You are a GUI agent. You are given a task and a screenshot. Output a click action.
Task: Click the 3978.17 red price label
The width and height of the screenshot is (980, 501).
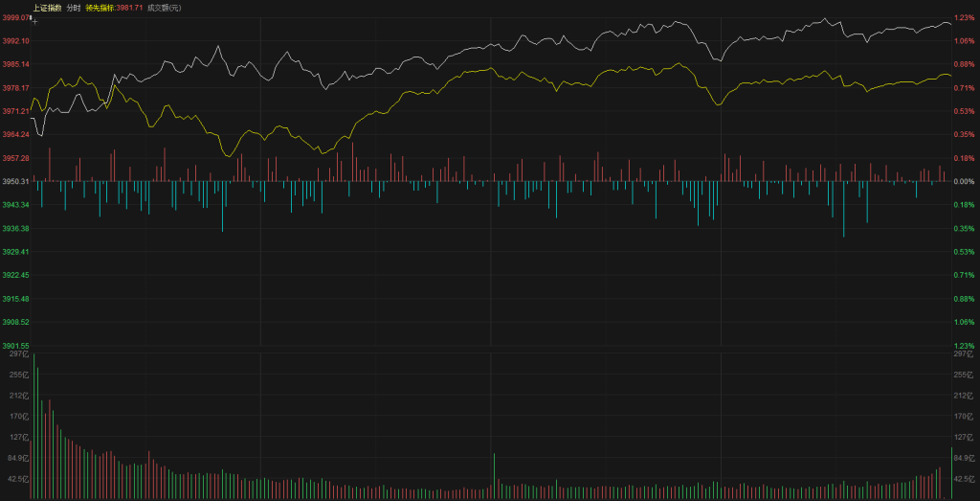pyautogui.click(x=16, y=88)
